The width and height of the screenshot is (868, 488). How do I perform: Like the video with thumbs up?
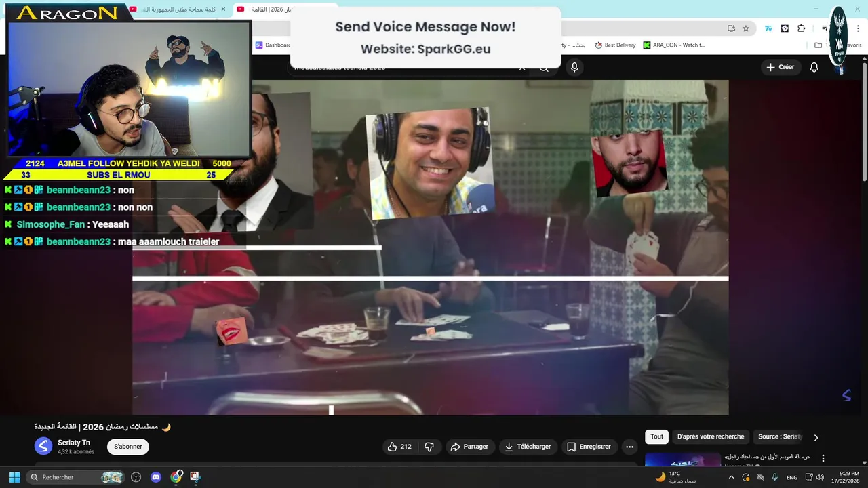click(x=399, y=447)
